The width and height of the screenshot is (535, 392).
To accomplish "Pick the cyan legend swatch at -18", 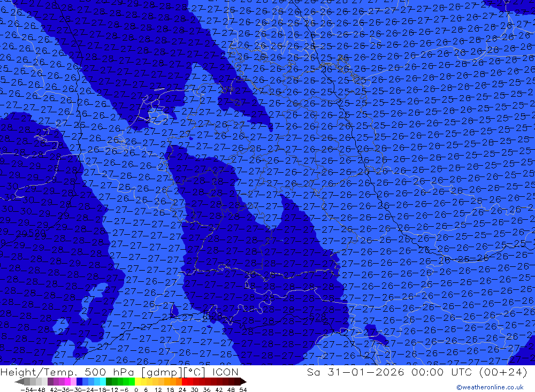I will point(103,381).
